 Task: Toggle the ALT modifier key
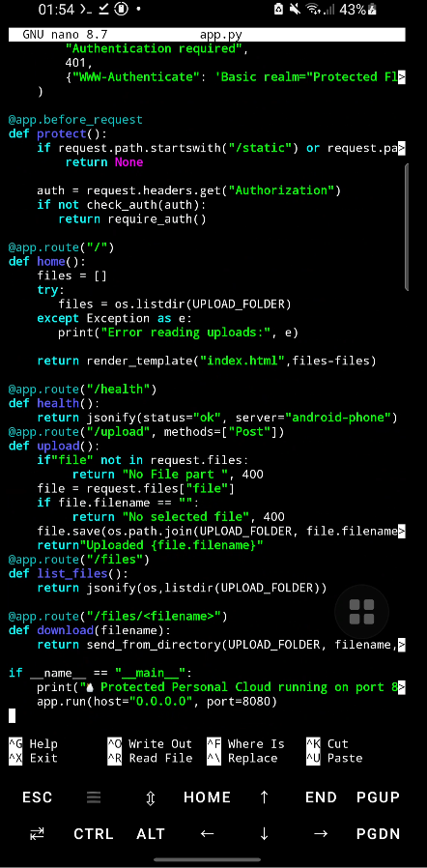pos(150,833)
